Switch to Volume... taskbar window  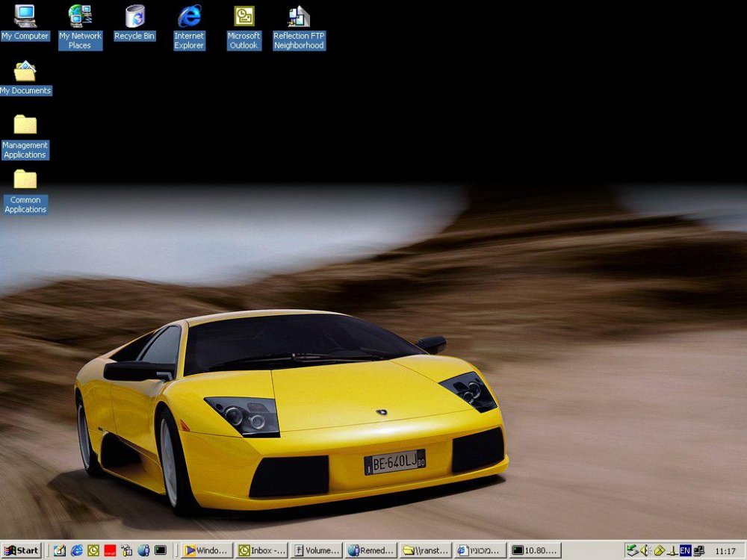(x=316, y=550)
